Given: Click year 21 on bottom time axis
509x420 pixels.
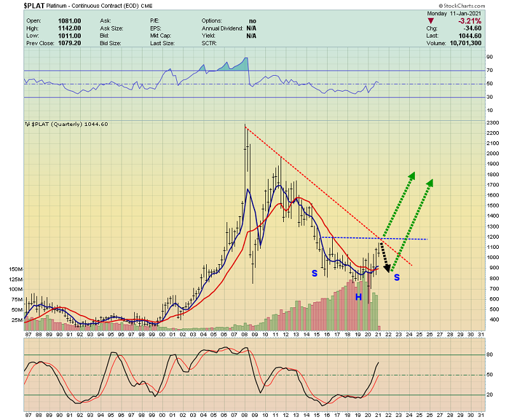Looking at the screenshot, I should [378, 335].
